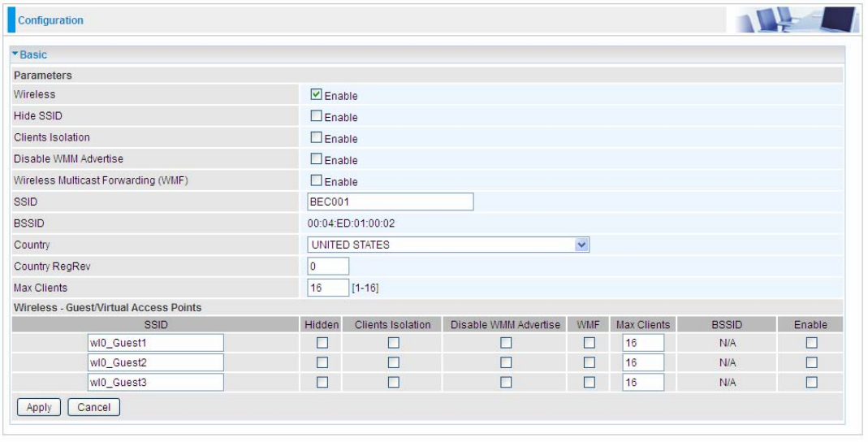Check WMF for wl0_Guest2
Screen dimensions: 868x442
tap(589, 362)
